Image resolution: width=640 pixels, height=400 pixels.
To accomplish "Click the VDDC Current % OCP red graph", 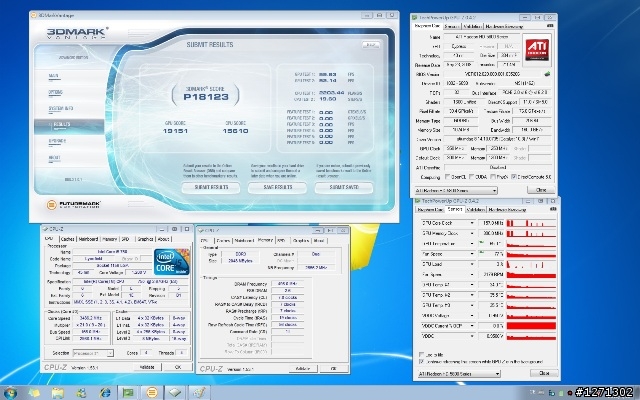I will (x=531, y=326).
